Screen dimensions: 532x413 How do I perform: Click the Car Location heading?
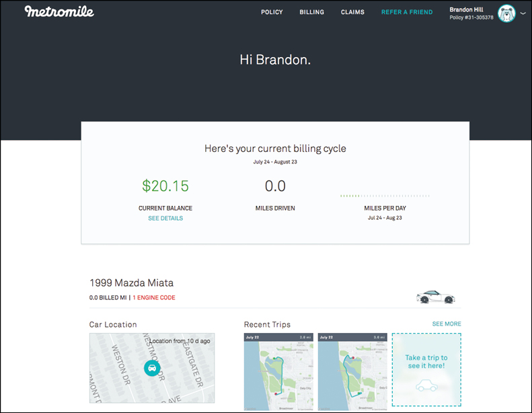(113, 324)
